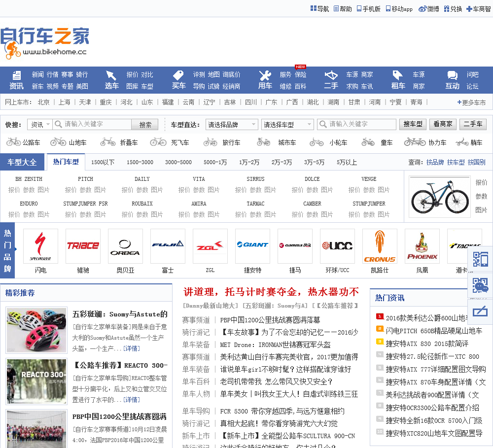The width and height of the screenshot is (493, 448).
Task: Open the 用车 wrench tools icon section
Action: [x=265, y=80]
